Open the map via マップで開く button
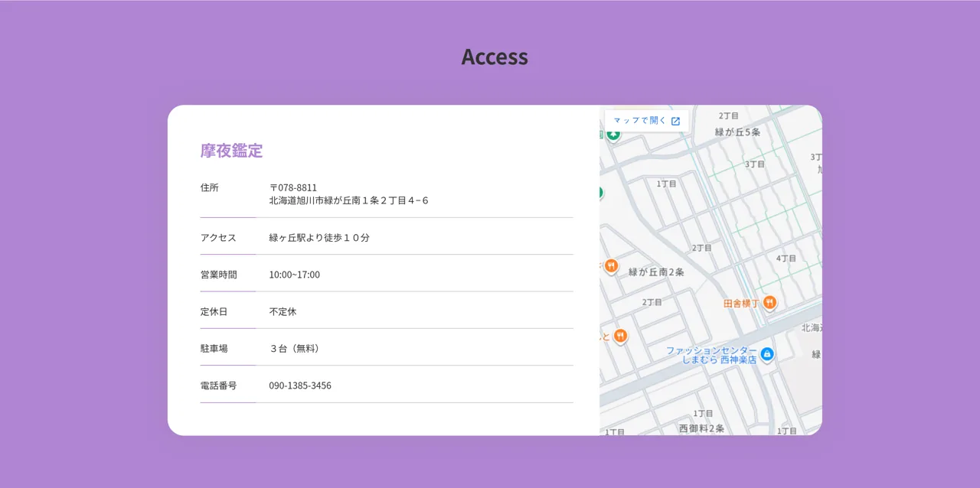980x488 pixels. pos(647,121)
